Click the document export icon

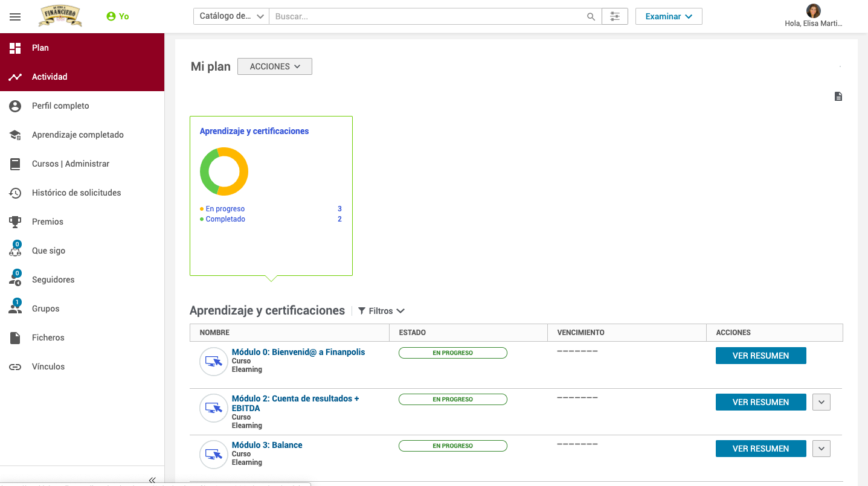pos(838,97)
